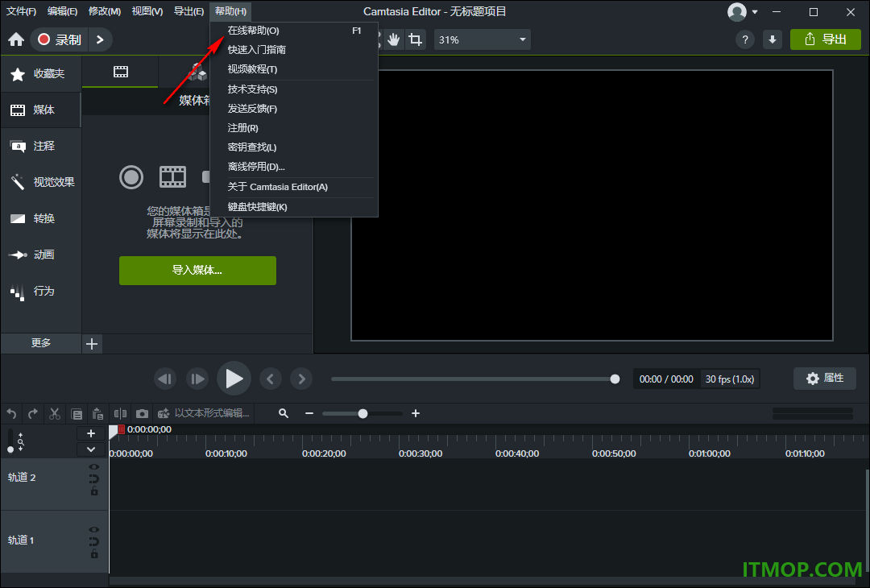870x588 pixels.
Task: Add a new track with plus button
Action: [x=91, y=434]
